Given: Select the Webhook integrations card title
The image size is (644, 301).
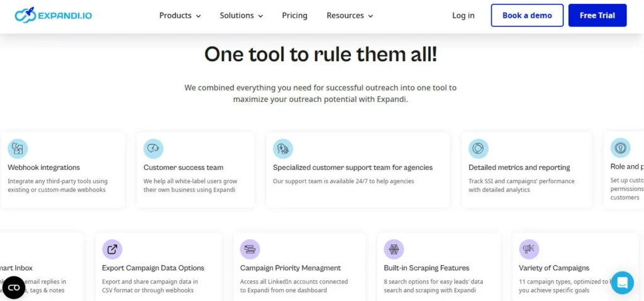Looking at the screenshot, I should [44, 168].
